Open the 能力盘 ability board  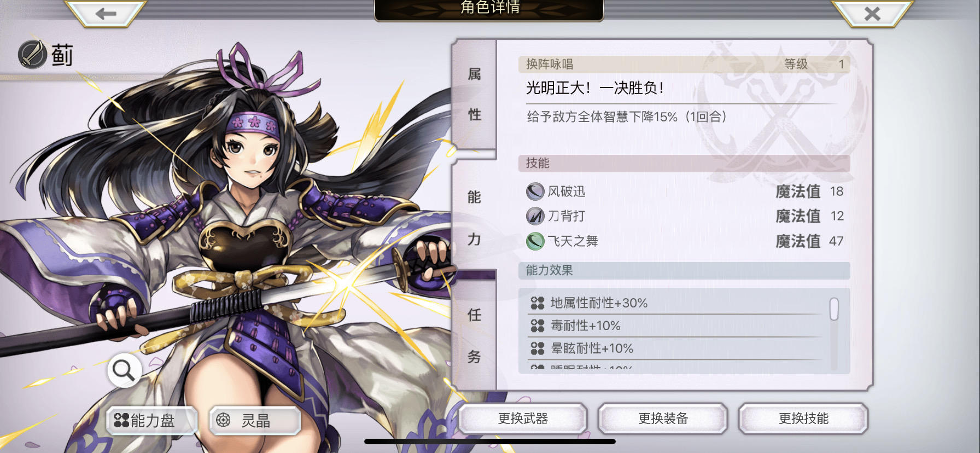[151, 420]
